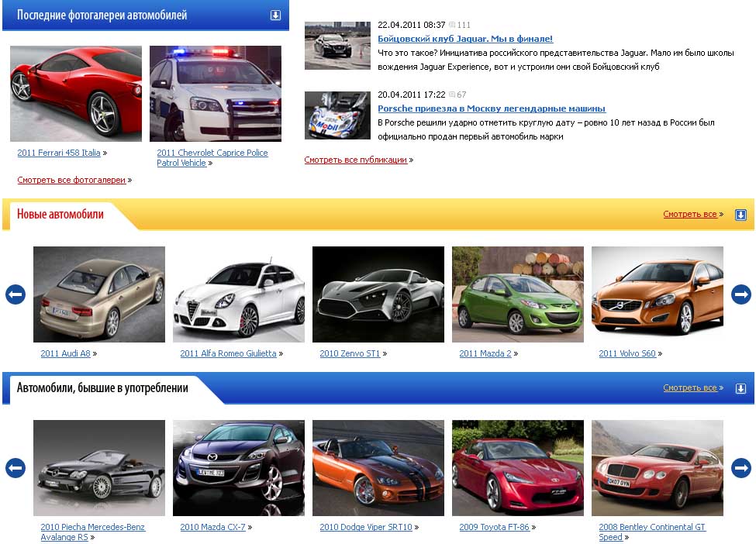Open the 2009 Toyota FT-86 link

tap(494, 527)
